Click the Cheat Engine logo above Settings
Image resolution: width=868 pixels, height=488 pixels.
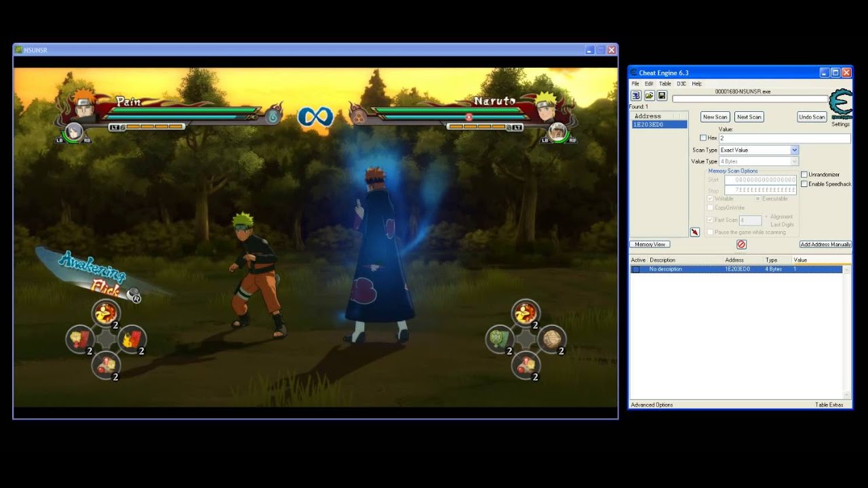841,104
